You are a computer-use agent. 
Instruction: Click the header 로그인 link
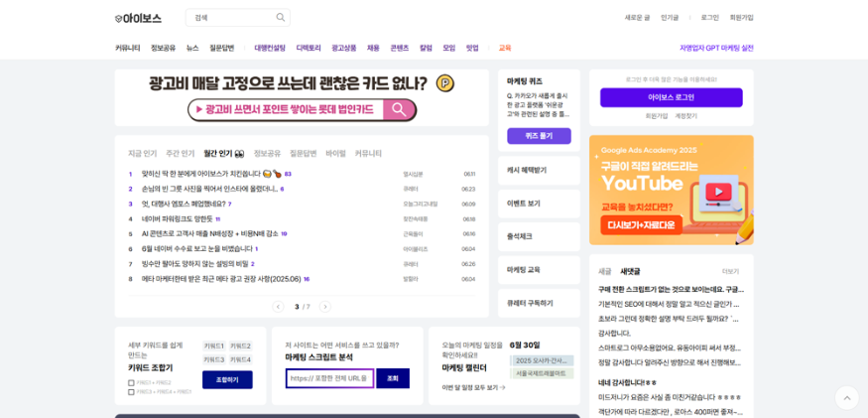(709, 18)
